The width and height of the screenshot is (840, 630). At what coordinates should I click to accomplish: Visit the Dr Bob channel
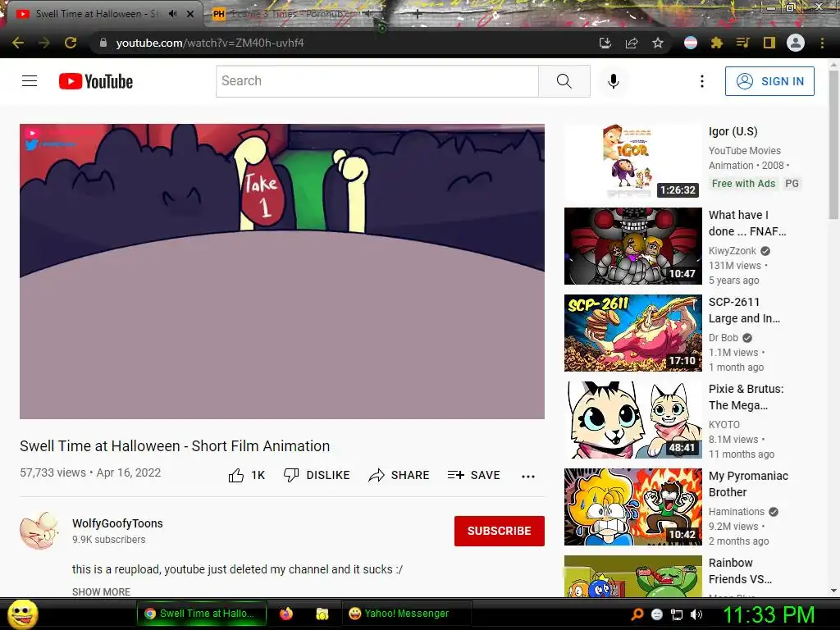coord(724,338)
